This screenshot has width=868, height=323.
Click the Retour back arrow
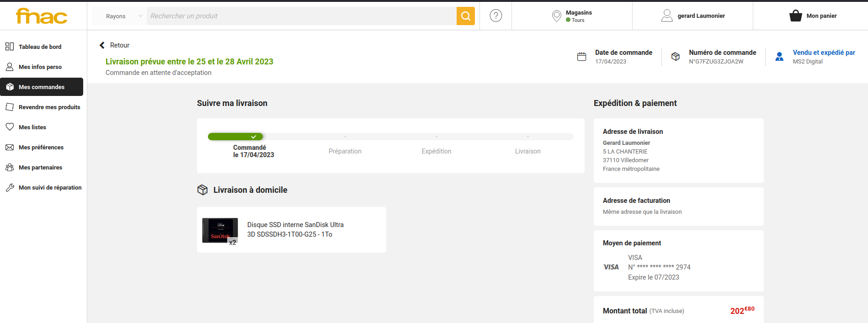tap(102, 45)
